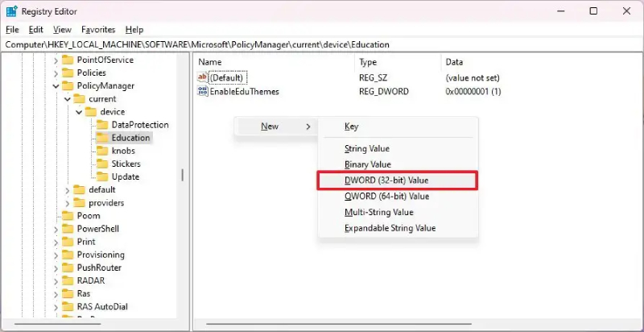Viewport: 644px width, 332px height.
Task: Click the PowerShell folder icon
Action: click(x=68, y=229)
